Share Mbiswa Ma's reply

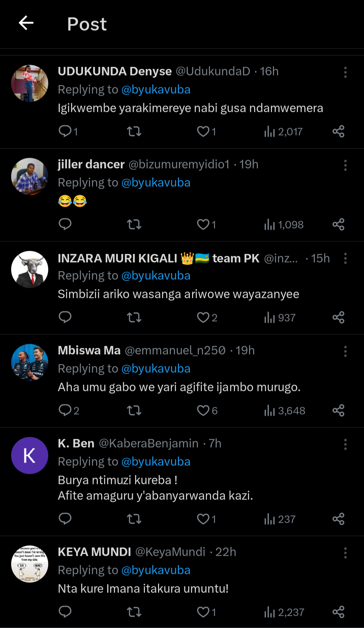coord(338,411)
